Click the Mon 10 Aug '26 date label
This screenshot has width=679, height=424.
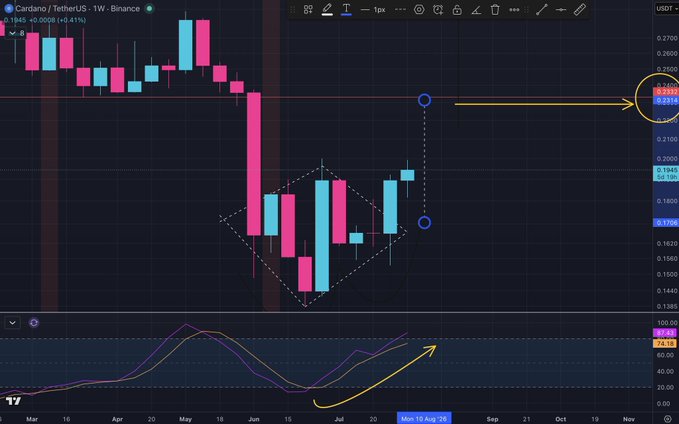(424, 418)
